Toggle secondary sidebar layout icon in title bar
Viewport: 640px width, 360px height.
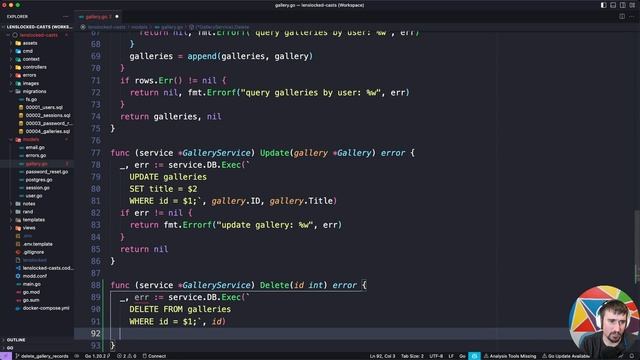point(622,5)
